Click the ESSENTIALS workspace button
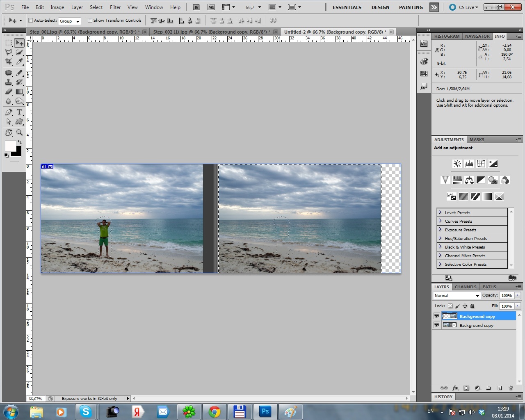 (347, 7)
